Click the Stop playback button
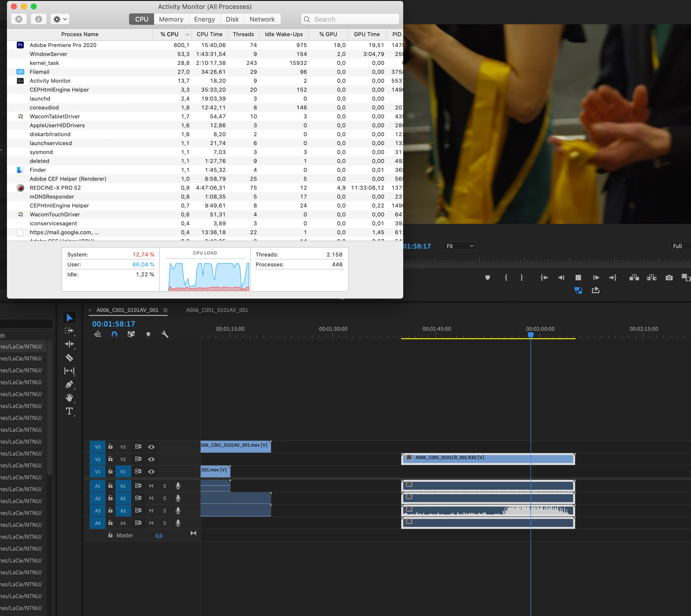Screen dimensions: 691x616 pos(578,278)
